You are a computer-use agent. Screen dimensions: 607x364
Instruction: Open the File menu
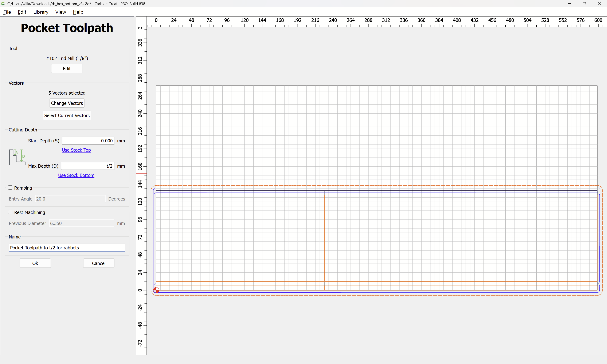tap(7, 12)
